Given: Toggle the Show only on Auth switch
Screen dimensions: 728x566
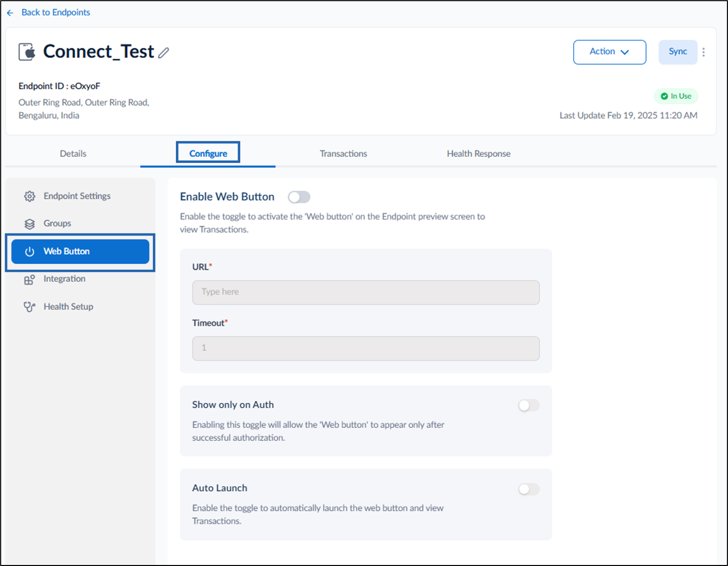Looking at the screenshot, I should 529,405.
